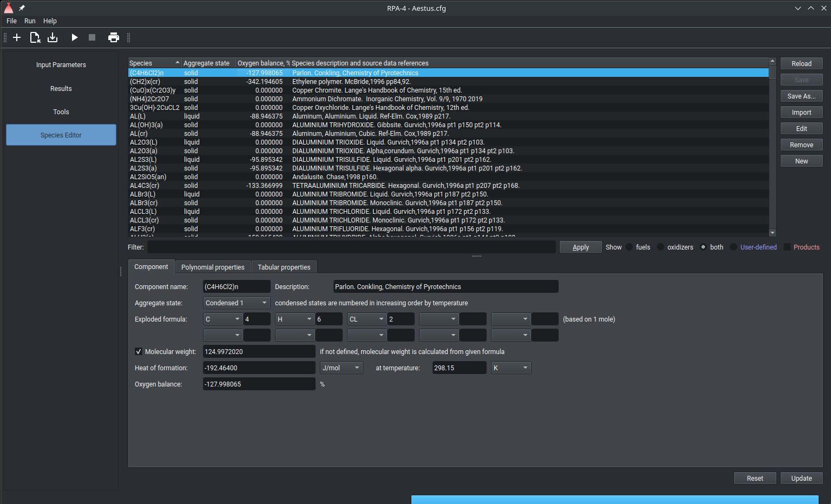Select the fuels radio button
Viewport: 831px width, 504px height.
click(629, 247)
